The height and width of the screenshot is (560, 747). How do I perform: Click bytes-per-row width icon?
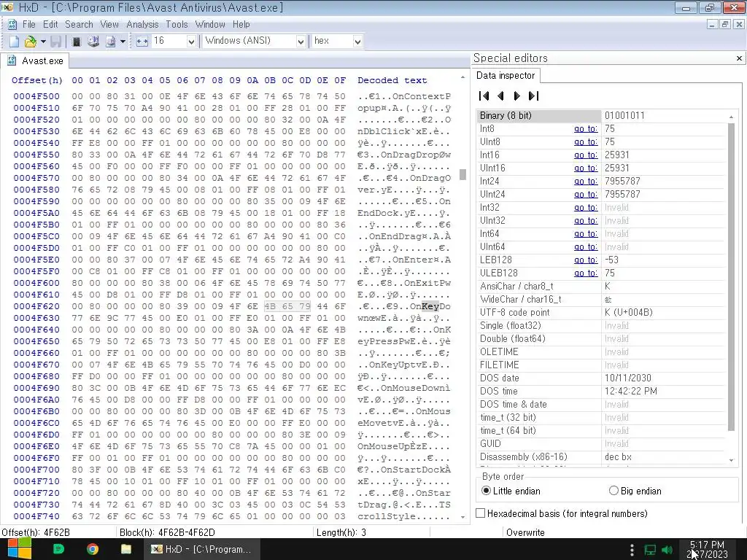click(142, 42)
